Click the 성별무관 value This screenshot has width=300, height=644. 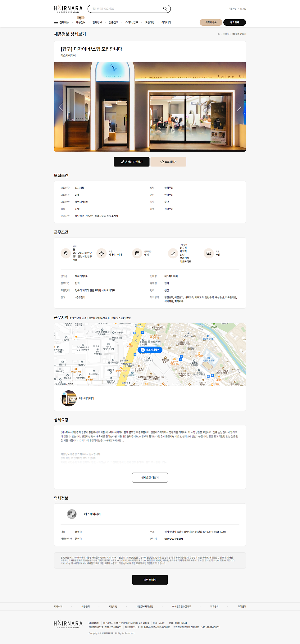[169, 209]
